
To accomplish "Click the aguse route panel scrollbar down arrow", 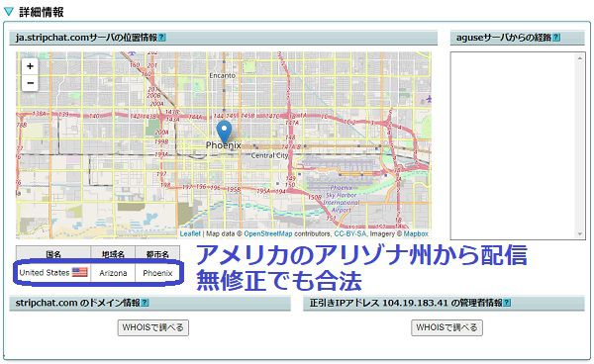I will tap(579, 233).
